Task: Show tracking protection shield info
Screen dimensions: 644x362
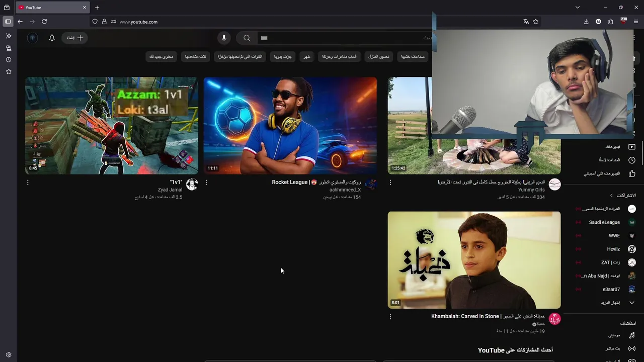Action: [95, 22]
